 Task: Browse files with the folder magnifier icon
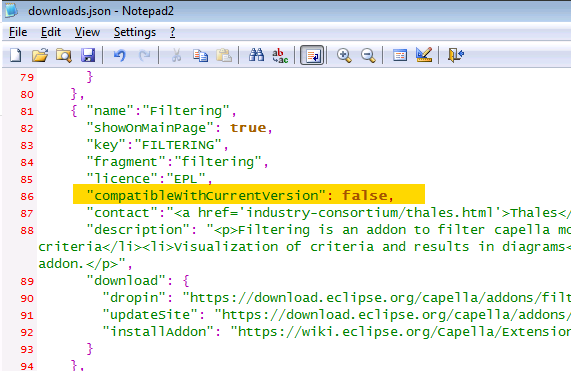click(64, 55)
